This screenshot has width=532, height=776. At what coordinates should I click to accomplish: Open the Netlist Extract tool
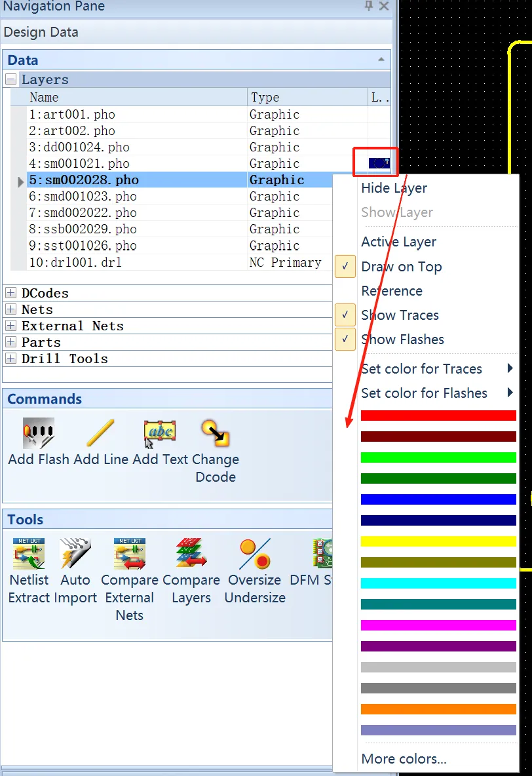coord(29,554)
